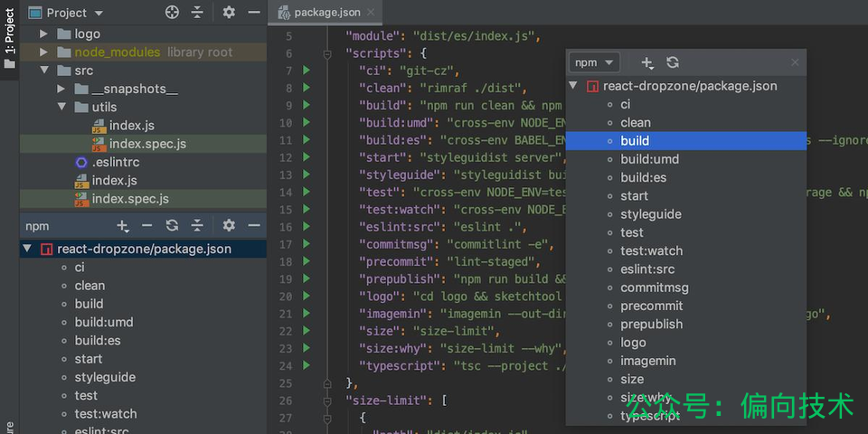The height and width of the screenshot is (434, 868).
Task: Run the 'precommit' gutter arrow on line 18
Action: tap(307, 261)
